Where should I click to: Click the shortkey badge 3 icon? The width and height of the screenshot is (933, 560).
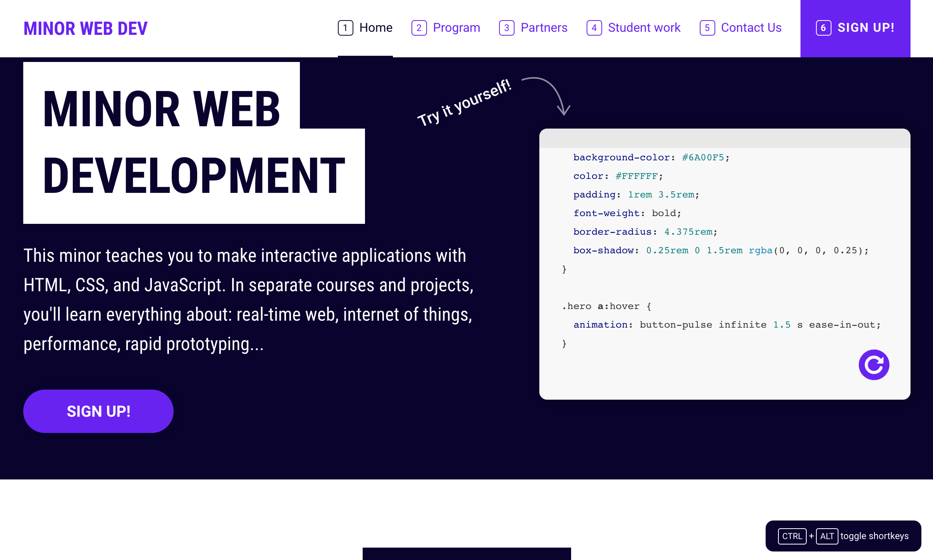(506, 28)
